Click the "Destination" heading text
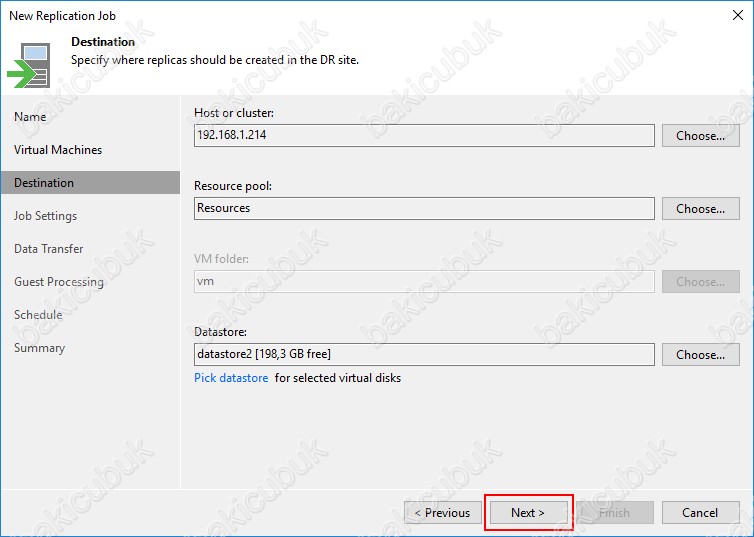754x537 pixels. click(103, 42)
